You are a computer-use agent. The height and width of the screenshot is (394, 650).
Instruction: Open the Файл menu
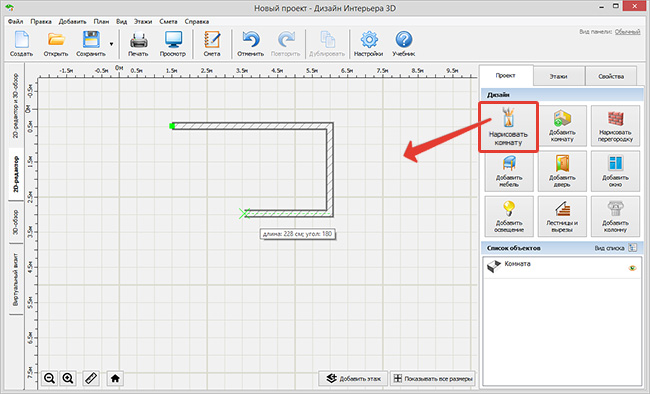coord(15,21)
